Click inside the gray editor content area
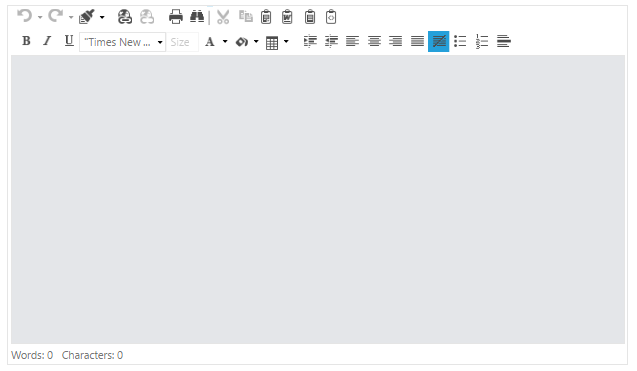 click(318, 199)
